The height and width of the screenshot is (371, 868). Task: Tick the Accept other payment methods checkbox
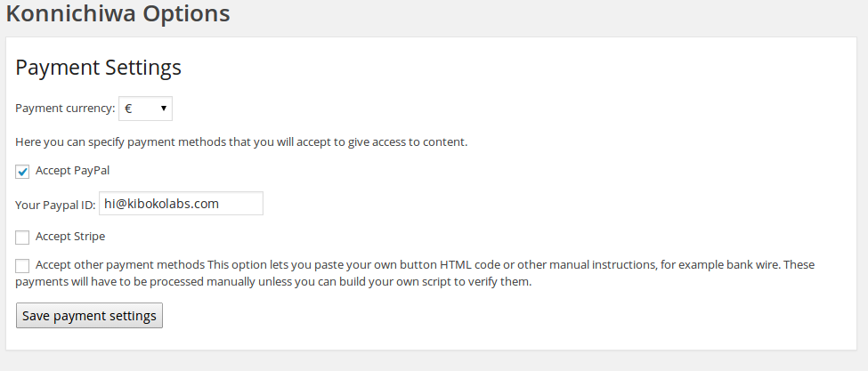click(22, 265)
